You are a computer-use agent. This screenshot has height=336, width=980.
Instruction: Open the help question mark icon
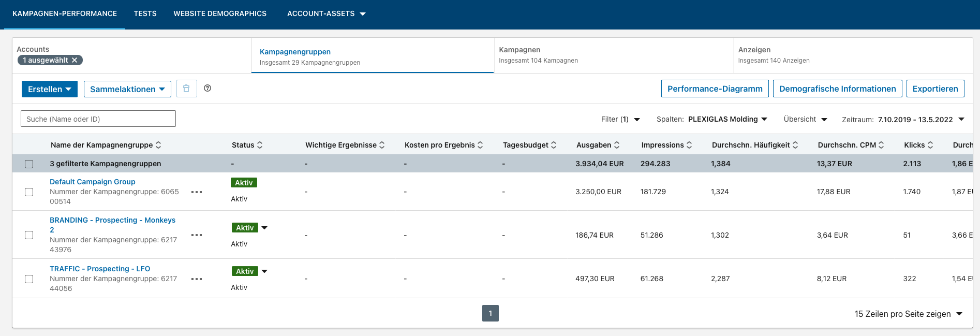207,88
